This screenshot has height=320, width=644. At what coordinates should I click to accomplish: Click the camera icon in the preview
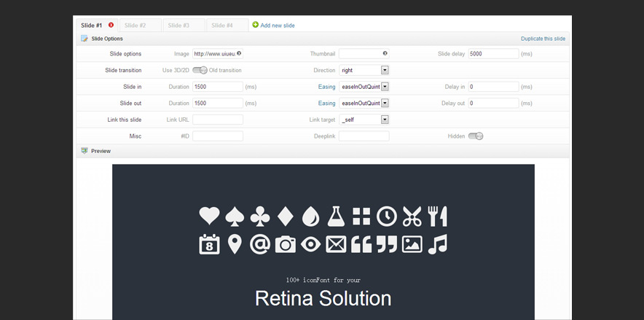point(285,244)
